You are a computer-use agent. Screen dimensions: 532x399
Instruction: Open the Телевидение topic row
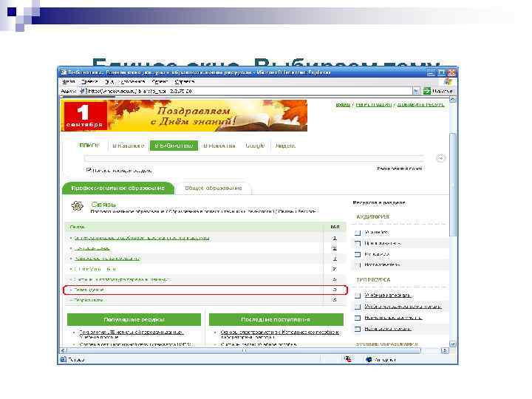(x=205, y=290)
